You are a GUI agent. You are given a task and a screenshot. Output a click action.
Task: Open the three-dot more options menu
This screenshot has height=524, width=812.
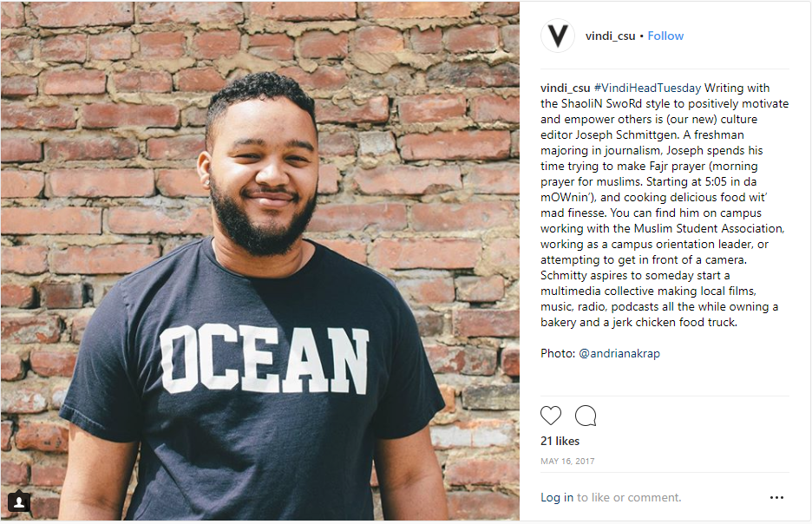point(776,498)
